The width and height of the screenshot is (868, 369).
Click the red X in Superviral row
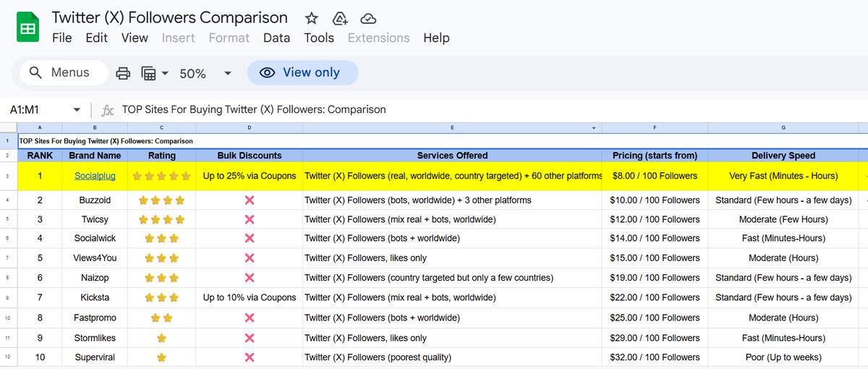250,357
